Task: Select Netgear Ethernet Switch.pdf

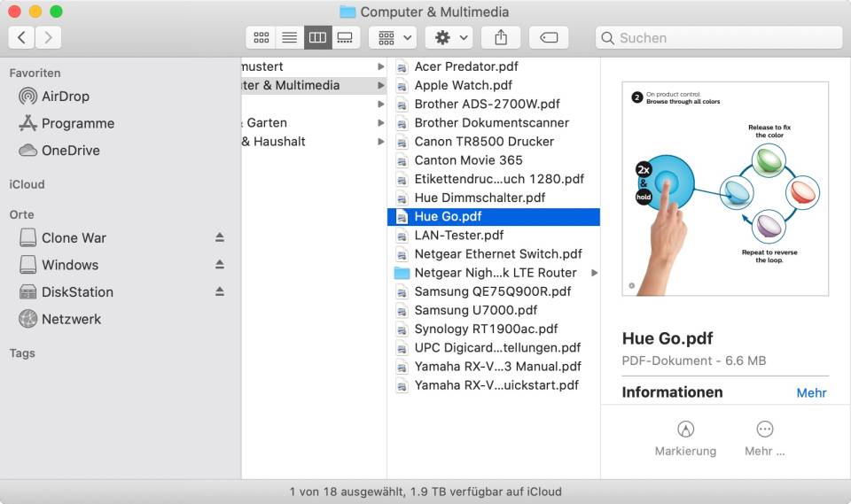Action: 494,254
